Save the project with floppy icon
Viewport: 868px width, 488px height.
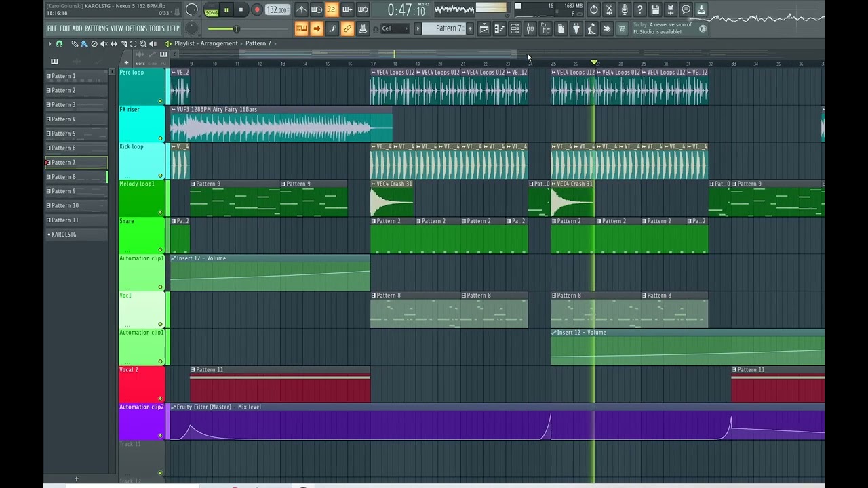tap(655, 9)
